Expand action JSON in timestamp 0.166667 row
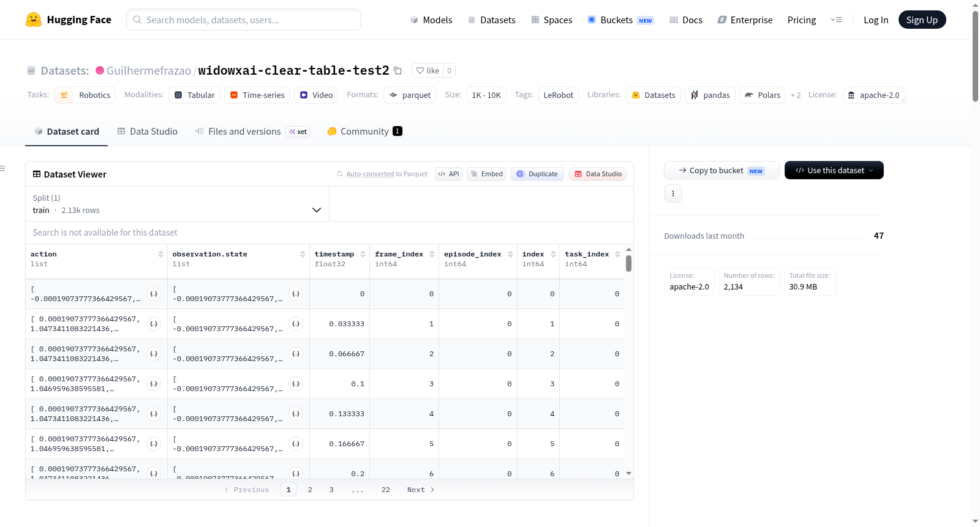Screen dimensions: 980x527 tap(154, 444)
